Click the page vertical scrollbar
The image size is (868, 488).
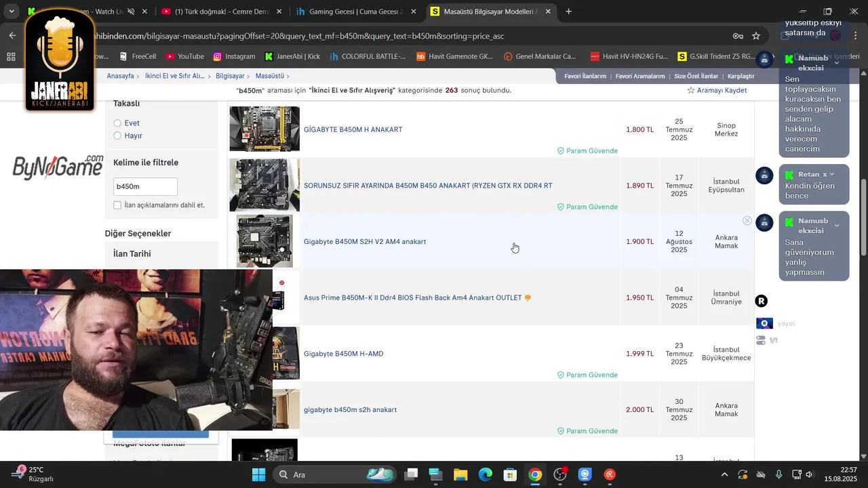[x=863, y=217]
